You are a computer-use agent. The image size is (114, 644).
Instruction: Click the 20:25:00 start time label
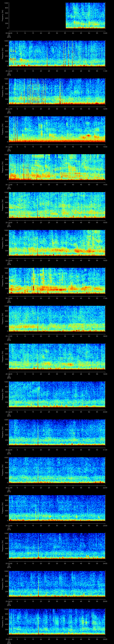tap(9, 639)
